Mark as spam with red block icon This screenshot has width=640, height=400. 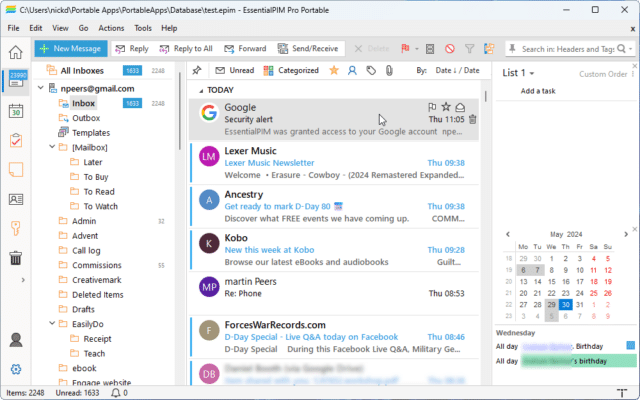450,49
